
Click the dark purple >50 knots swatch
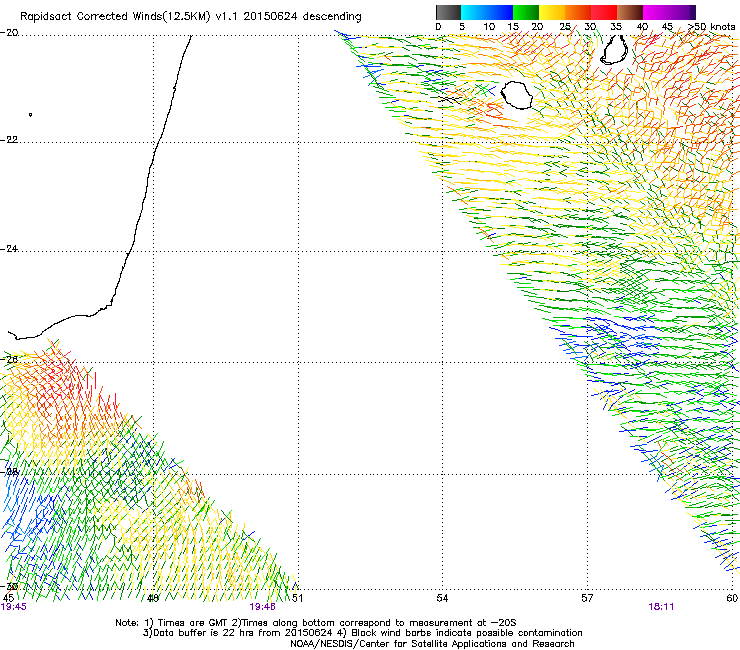click(x=693, y=12)
